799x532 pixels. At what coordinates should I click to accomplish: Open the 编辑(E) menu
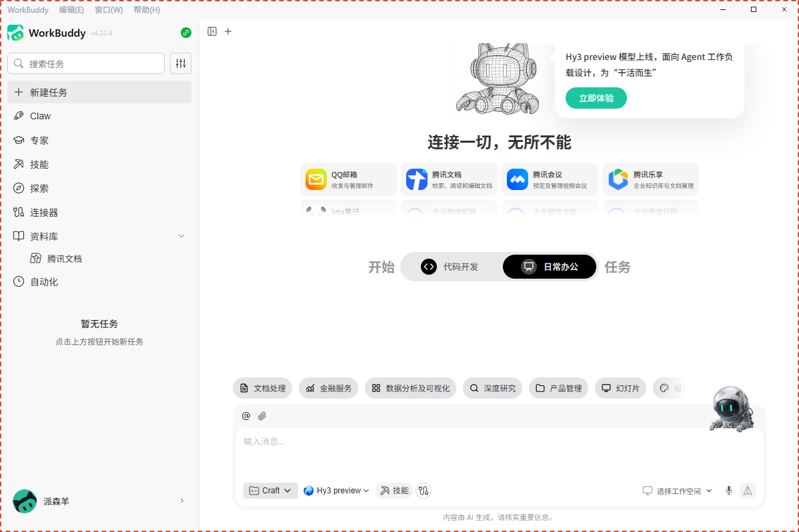click(x=71, y=10)
